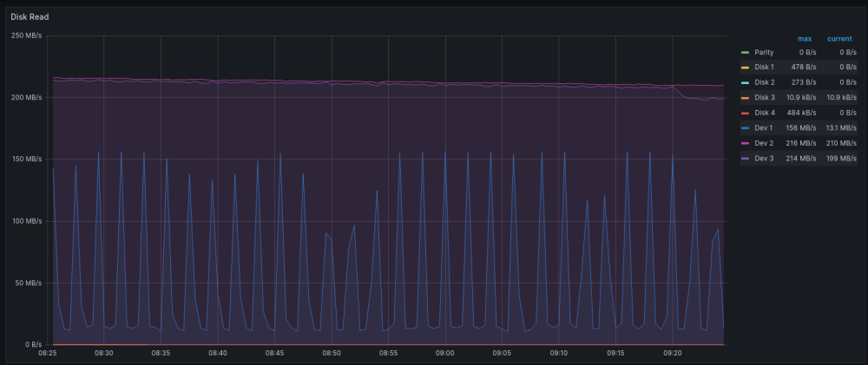Image resolution: width=868 pixels, height=365 pixels.
Task: Sort legend by max column header
Action: 805,39
